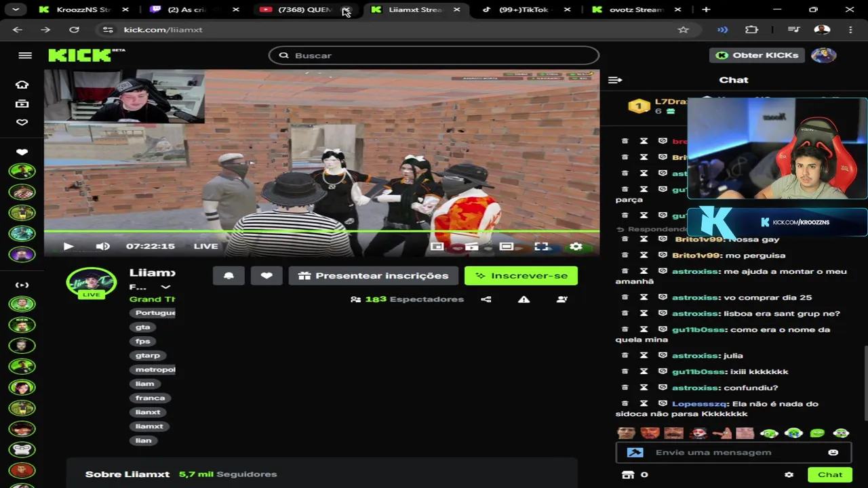Open the emoji picker in chat input

pyautogui.click(x=833, y=453)
